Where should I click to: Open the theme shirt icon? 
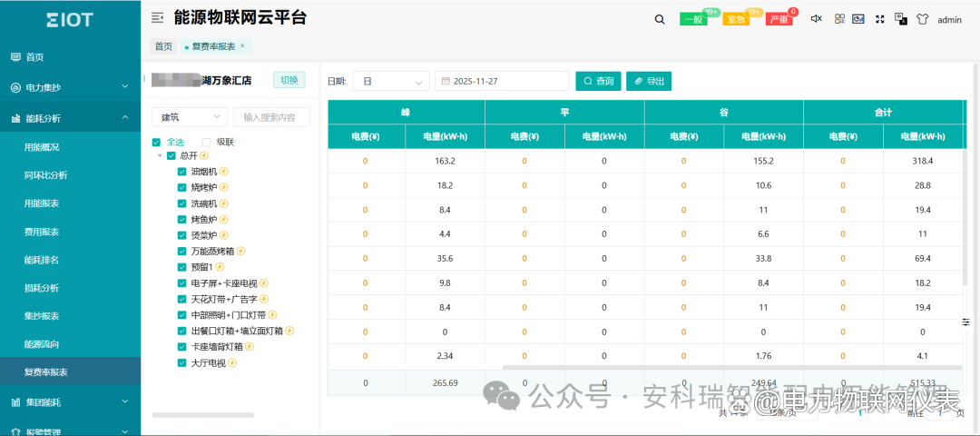pyautogui.click(x=922, y=19)
